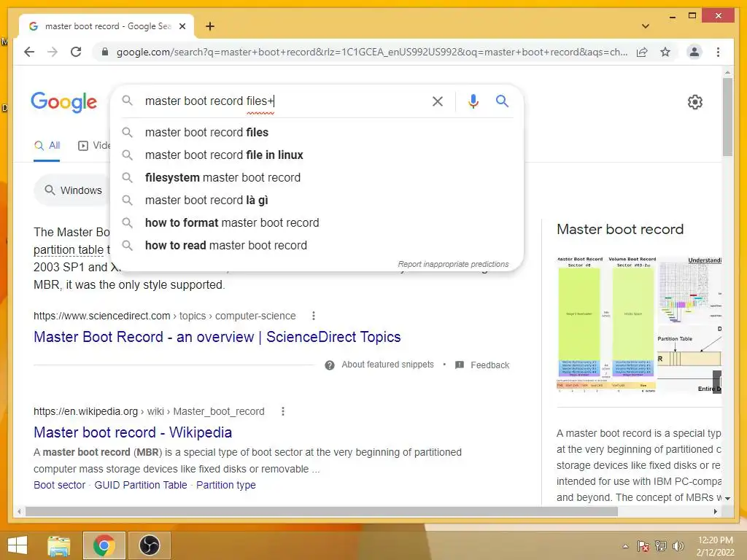Click the green MBR diagram thumbnail
Image resolution: width=747 pixels, height=560 pixels.
coord(606,324)
